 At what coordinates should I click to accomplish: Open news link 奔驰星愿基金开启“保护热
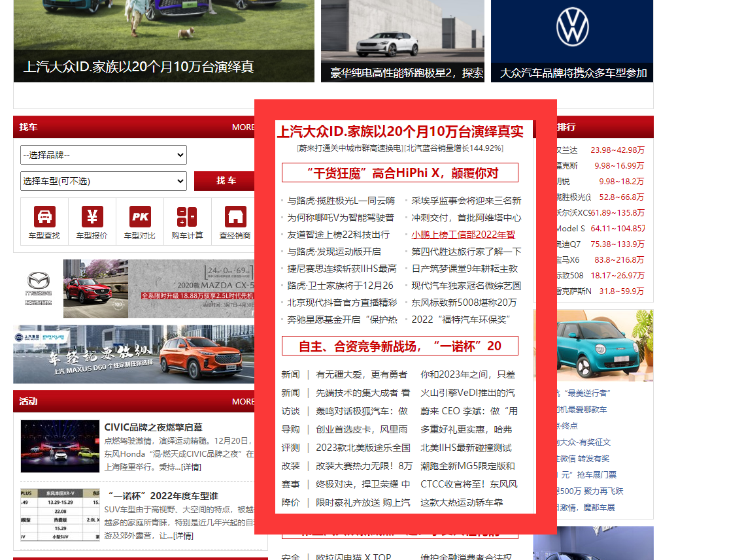coord(342,320)
